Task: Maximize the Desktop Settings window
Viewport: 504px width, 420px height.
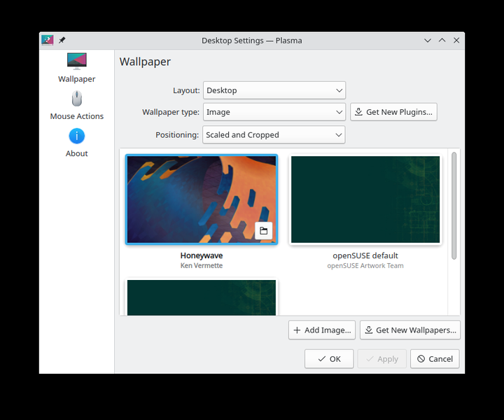Action: (442, 40)
